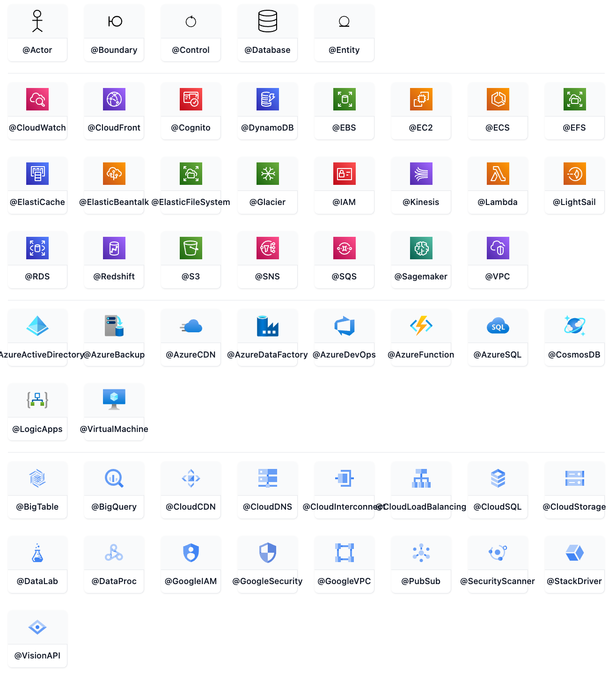Choose the @Redshift label
This screenshot has height=673, width=616.
click(114, 277)
